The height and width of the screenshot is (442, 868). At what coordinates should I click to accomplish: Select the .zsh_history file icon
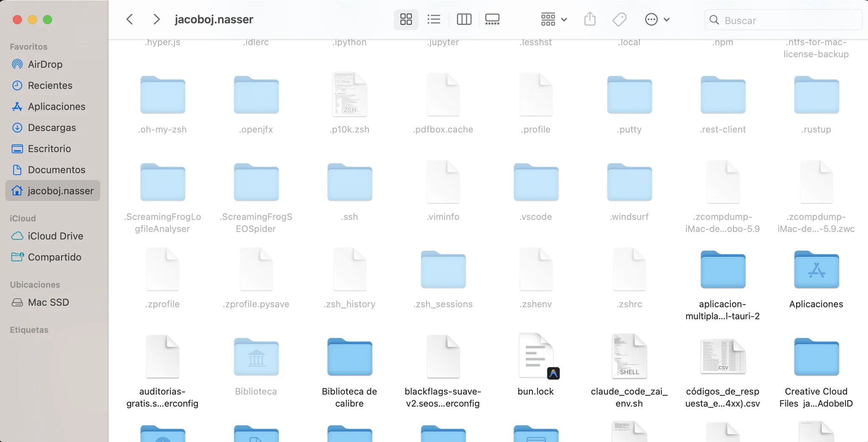pos(350,269)
